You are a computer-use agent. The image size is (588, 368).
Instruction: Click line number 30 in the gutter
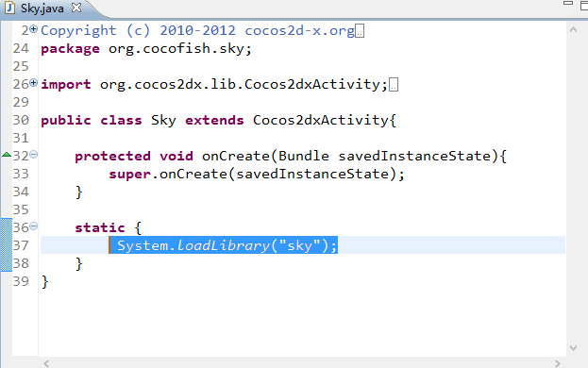(x=21, y=120)
